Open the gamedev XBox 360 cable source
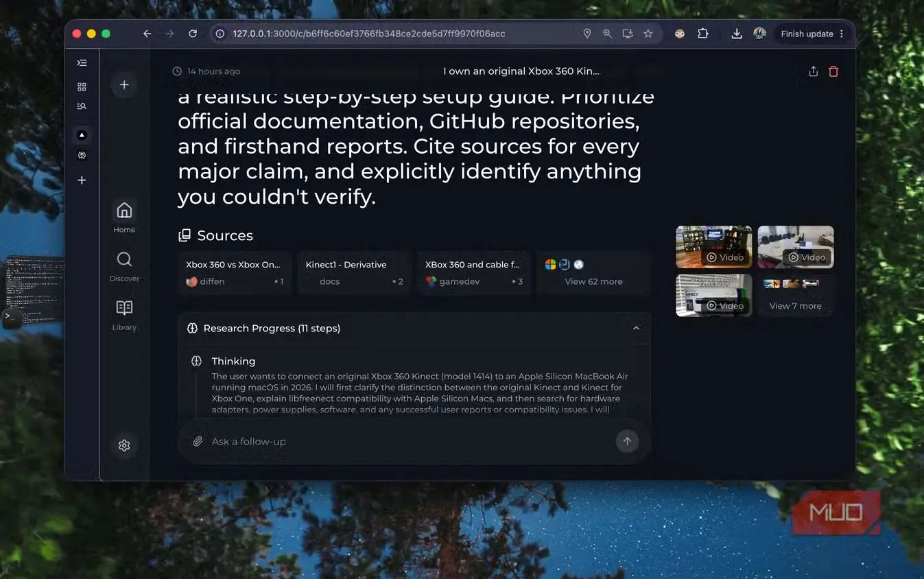 (474, 272)
